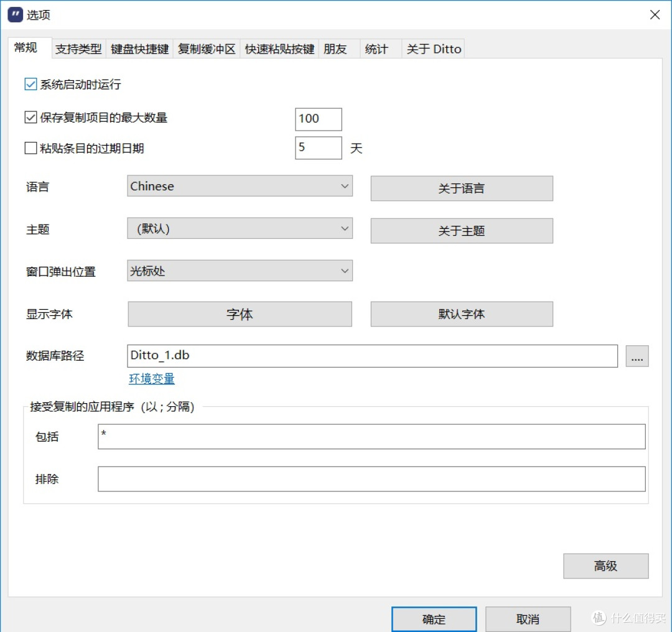This screenshot has height=632, width=672.
Task: Open the 环境变量 link
Action: [152, 379]
